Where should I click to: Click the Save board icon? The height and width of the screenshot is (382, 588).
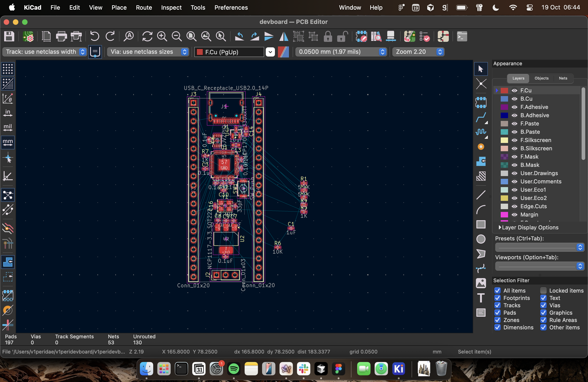(x=9, y=37)
